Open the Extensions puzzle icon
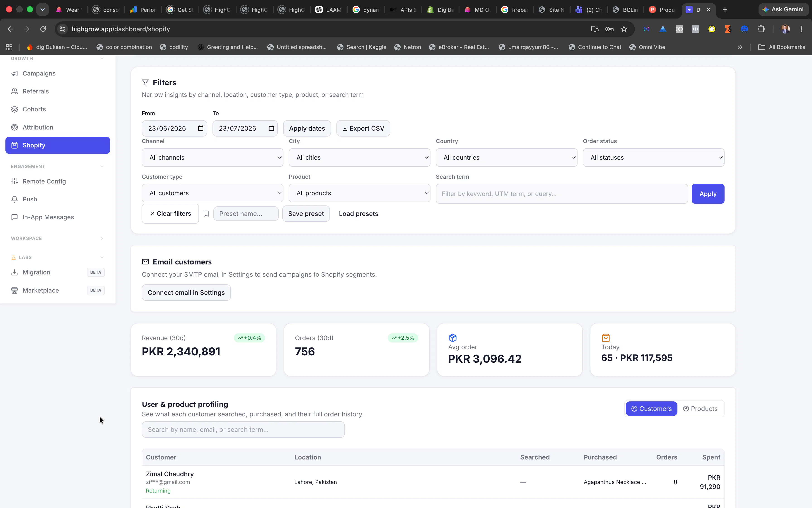 [x=761, y=29]
